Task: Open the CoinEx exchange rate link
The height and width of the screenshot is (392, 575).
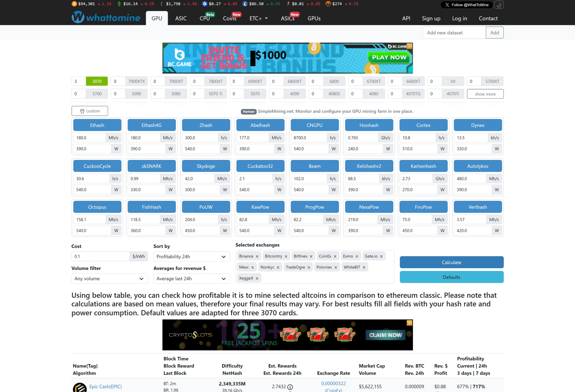Action: (x=333, y=387)
